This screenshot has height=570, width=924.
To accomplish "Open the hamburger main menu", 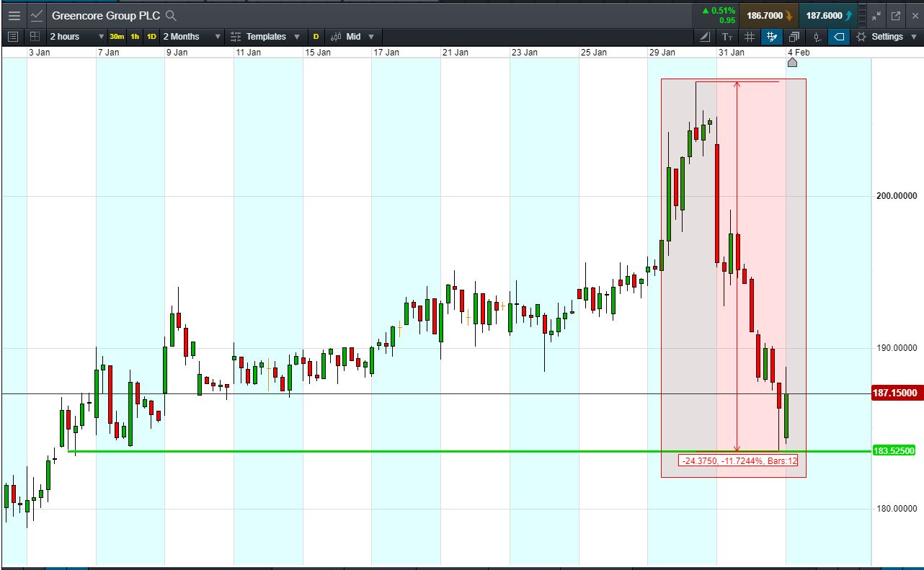I will pos(14,15).
